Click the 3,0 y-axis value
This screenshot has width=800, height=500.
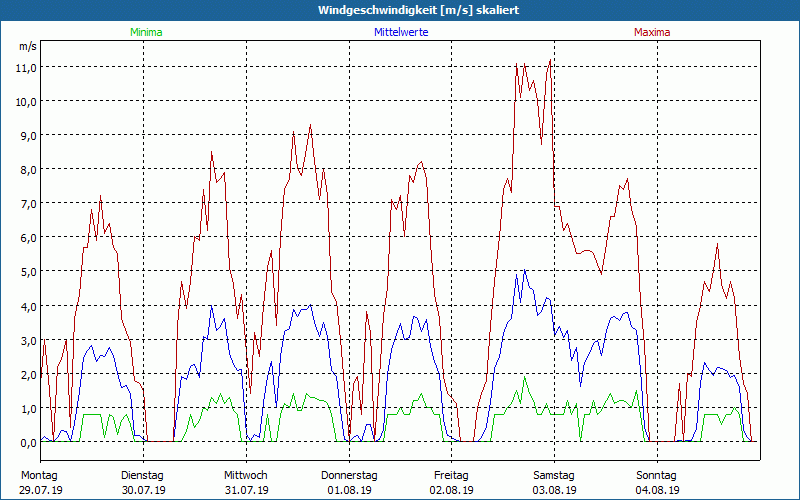(x=29, y=341)
